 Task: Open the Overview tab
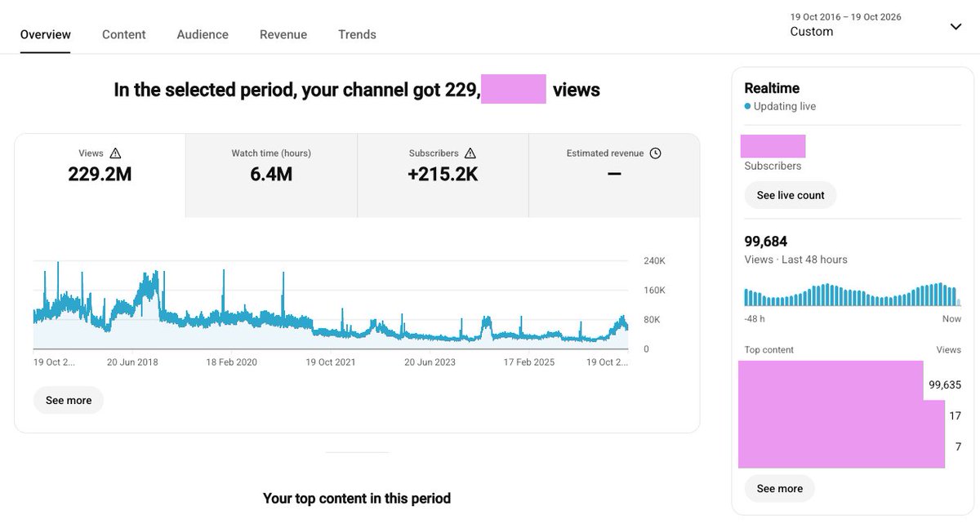(46, 34)
